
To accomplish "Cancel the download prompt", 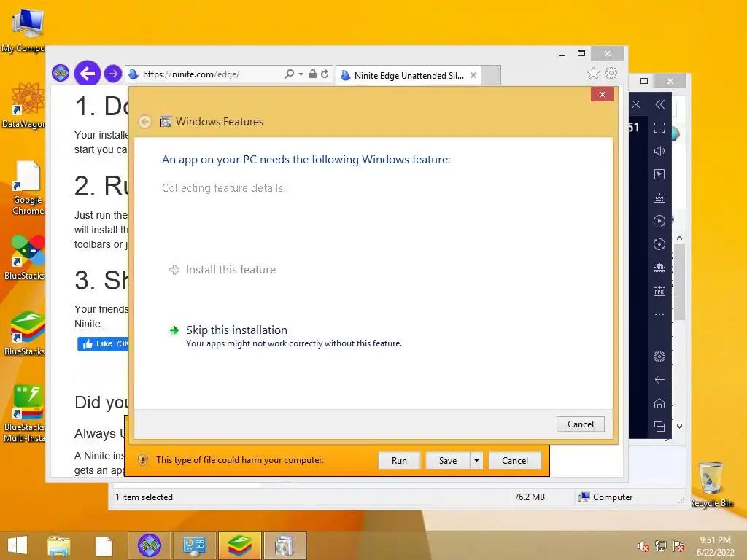I will [x=515, y=461].
